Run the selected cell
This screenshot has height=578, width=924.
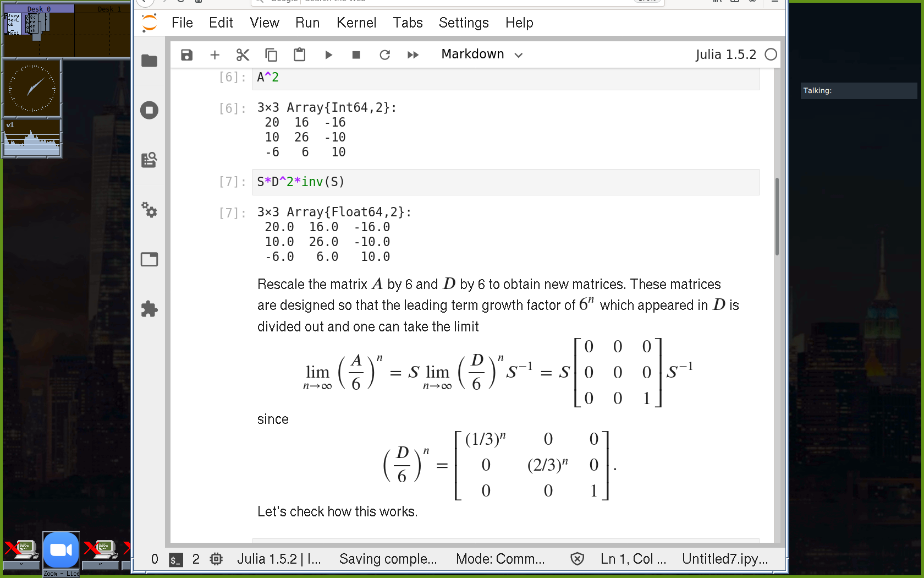(x=328, y=54)
